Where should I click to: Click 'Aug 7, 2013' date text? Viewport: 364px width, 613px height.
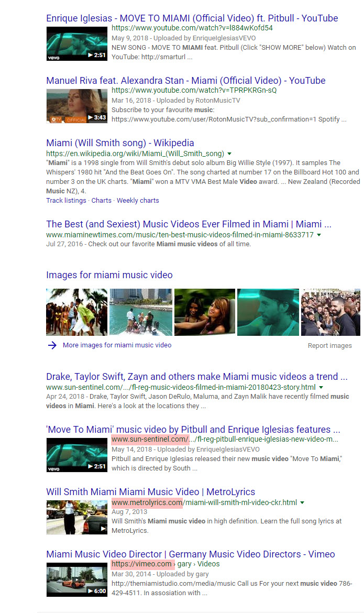pos(129,512)
